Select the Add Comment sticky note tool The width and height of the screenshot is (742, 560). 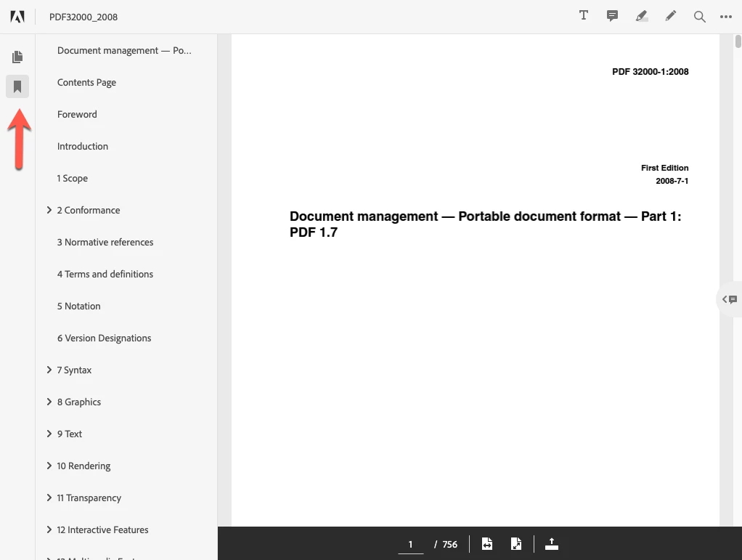(x=612, y=16)
